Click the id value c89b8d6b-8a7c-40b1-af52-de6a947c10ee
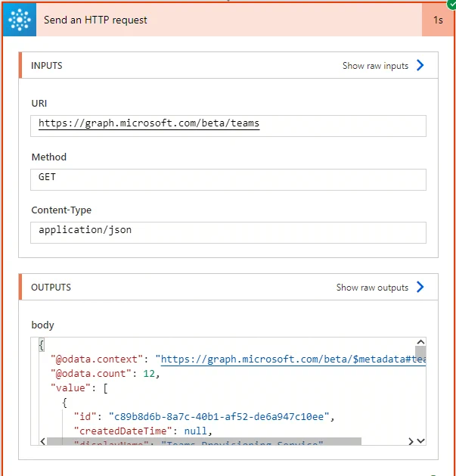Image resolution: width=456 pixels, height=476 pixels. [219, 417]
